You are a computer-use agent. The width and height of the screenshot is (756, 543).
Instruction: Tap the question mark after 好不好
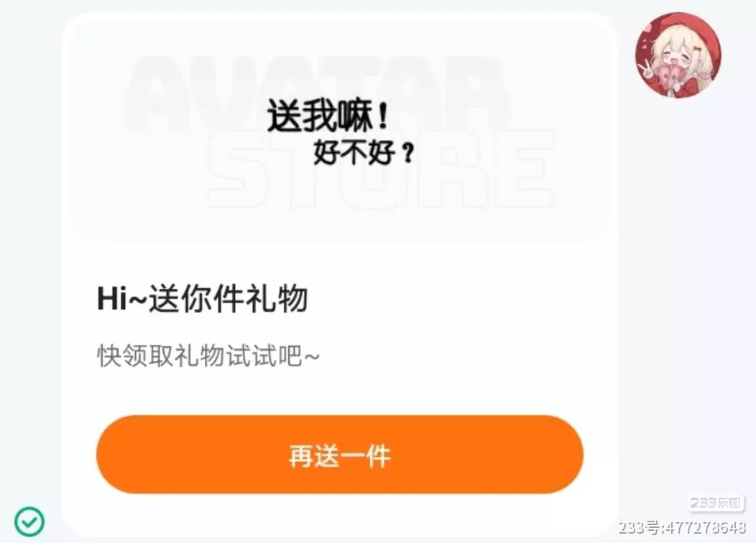coord(408,153)
